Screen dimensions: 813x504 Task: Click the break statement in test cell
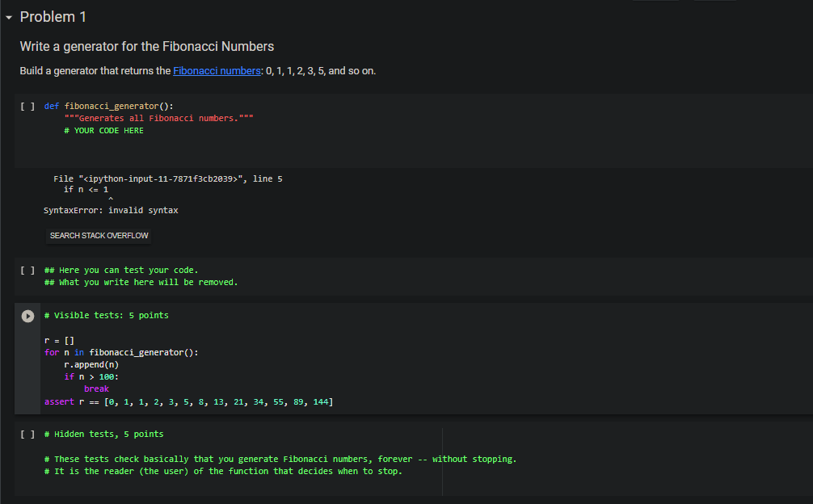tap(96, 389)
